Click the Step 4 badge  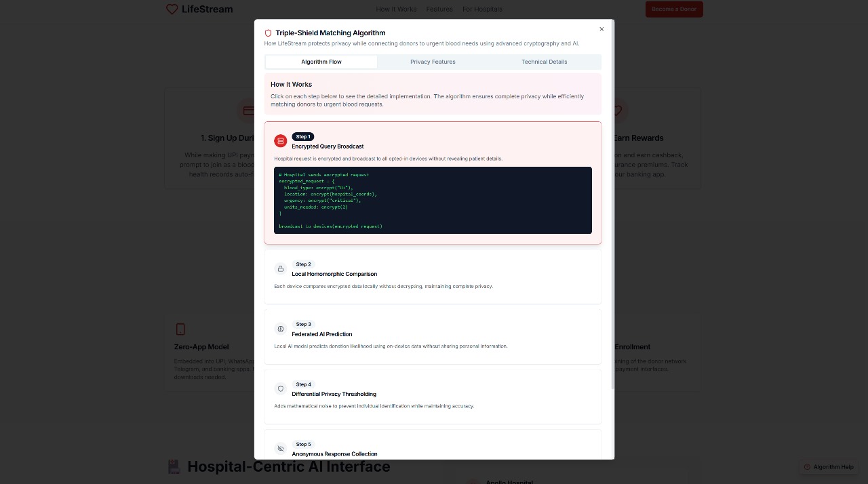(x=303, y=384)
